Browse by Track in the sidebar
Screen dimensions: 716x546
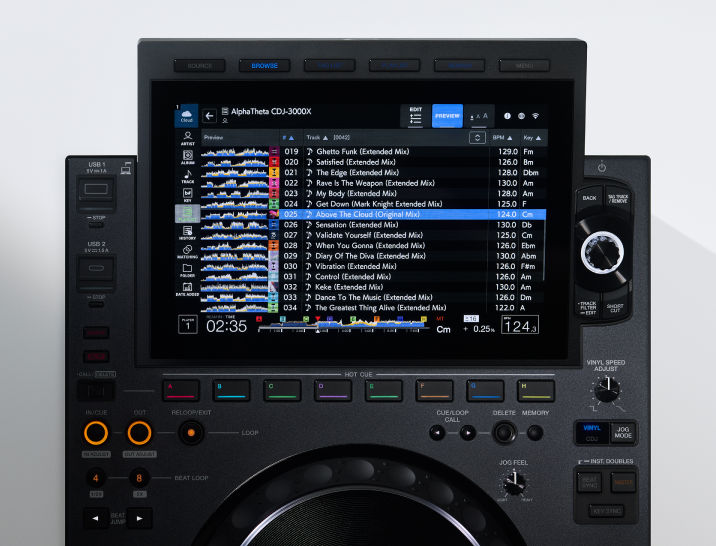tap(187, 176)
